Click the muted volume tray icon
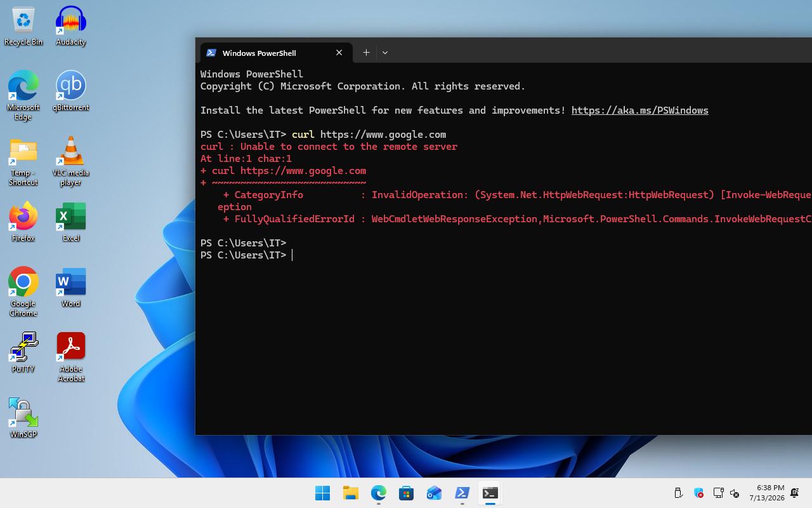The height and width of the screenshot is (508, 812). pos(735,493)
